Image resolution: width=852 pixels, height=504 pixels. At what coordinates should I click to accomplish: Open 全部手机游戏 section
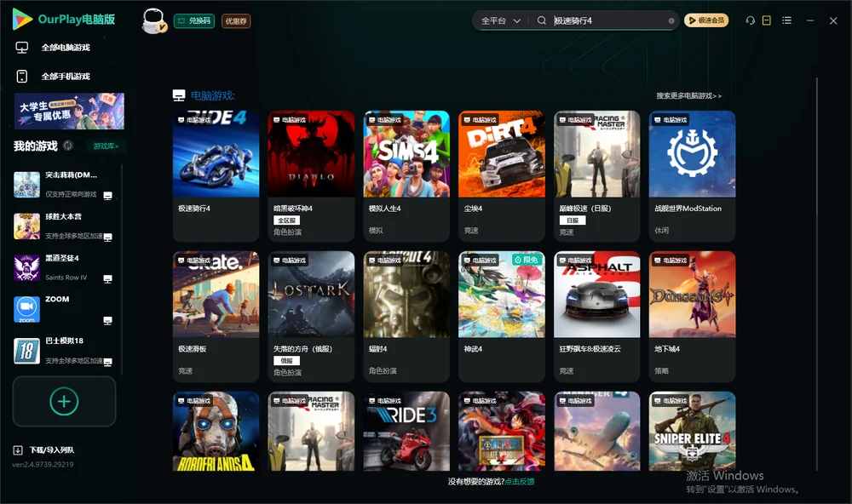[x=53, y=77]
